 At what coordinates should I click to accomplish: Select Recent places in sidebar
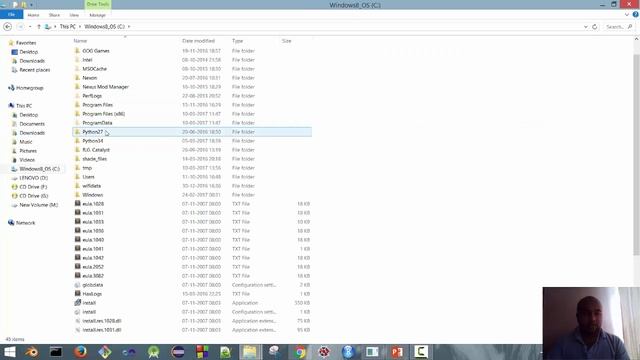coord(34,70)
